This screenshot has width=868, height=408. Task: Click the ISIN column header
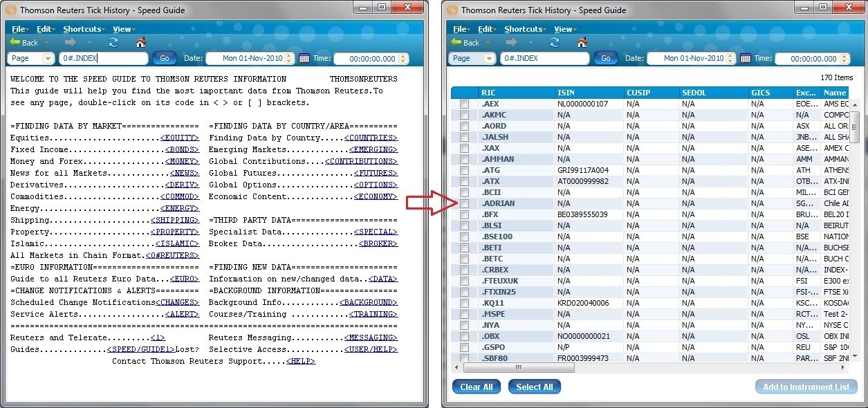click(x=589, y=93)
